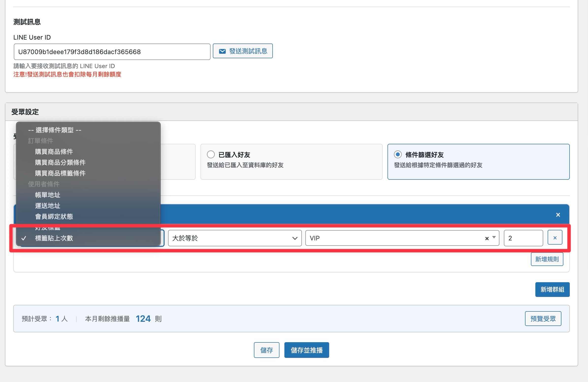
Task: Choose 購買商品條件 from the list
Action: 54,152
